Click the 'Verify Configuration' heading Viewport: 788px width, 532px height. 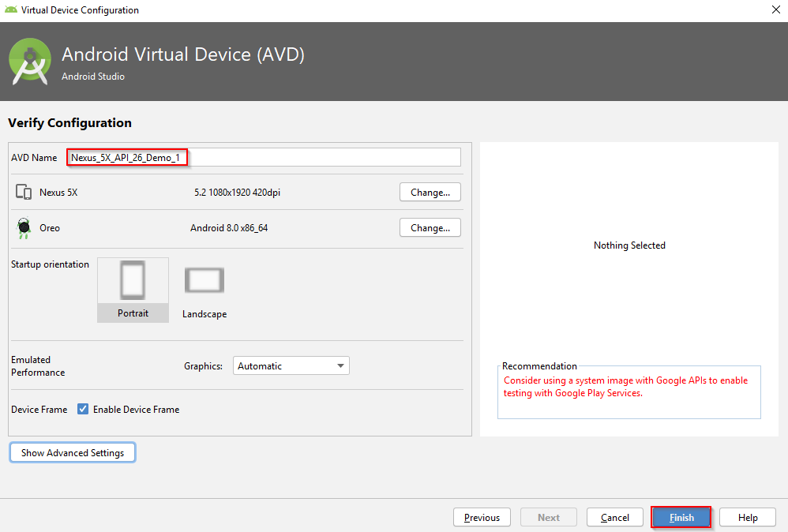point(69,123)
